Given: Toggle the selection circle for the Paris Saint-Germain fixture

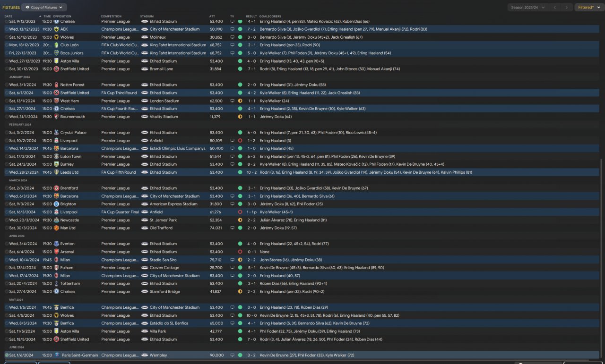Looking at the screenshot, I should click(x=7, y=355).
